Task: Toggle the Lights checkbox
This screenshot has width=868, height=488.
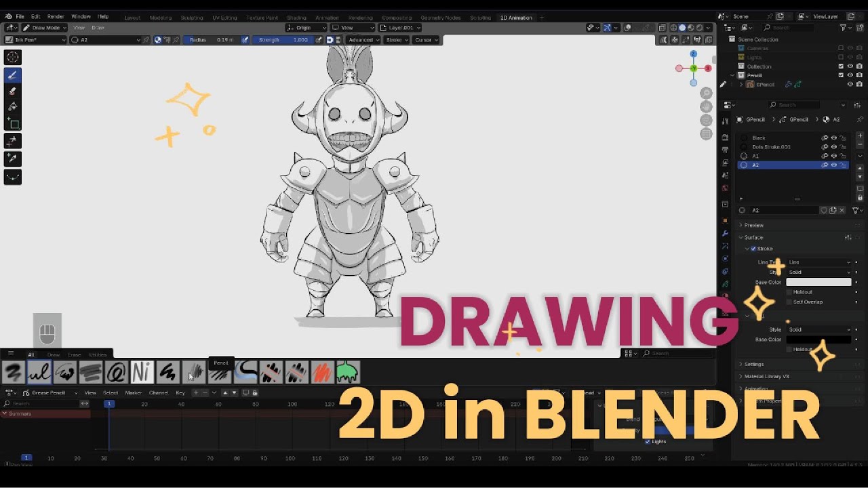Action: tap(648, 441)
